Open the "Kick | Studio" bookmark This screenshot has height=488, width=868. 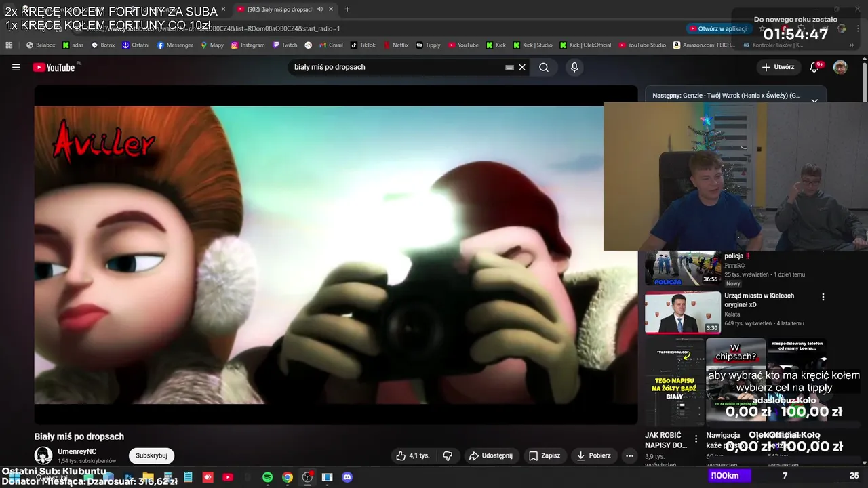(532, 45)
